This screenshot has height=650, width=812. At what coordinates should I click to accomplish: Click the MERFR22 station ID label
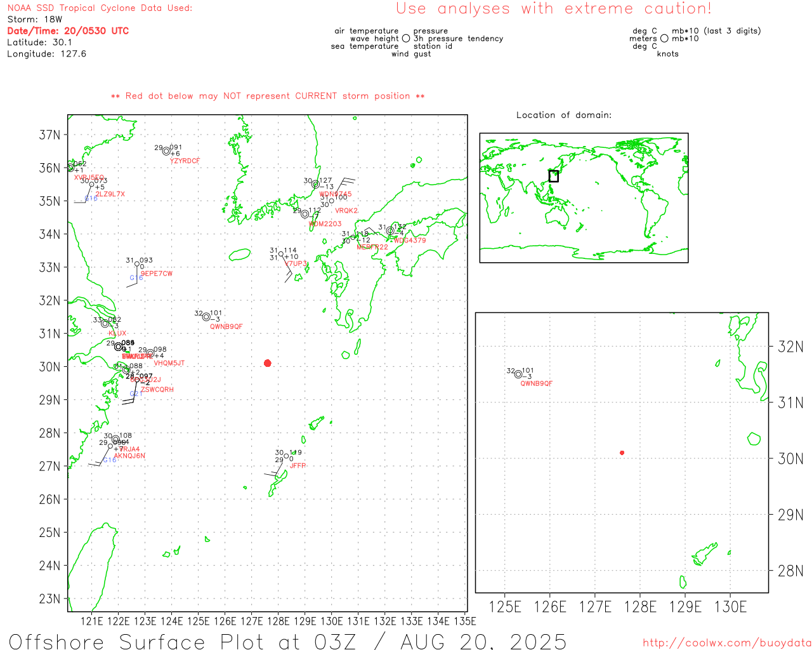coord(372,248)
